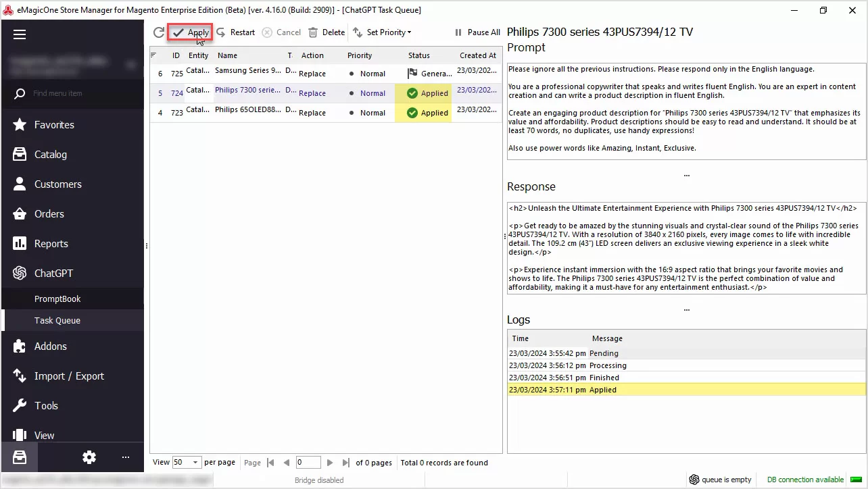Go to the previous page
The width and height of the screenshot is (868, 489).
click(x=287, y=463)
